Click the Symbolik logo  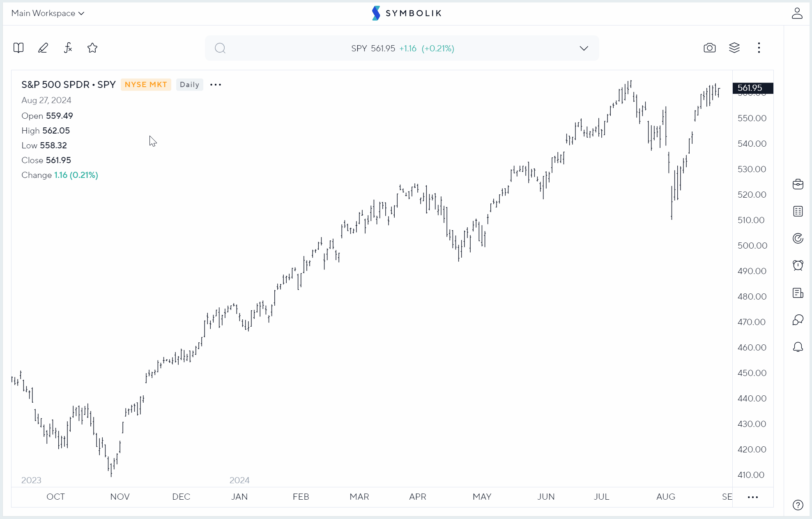coord(406,13)
